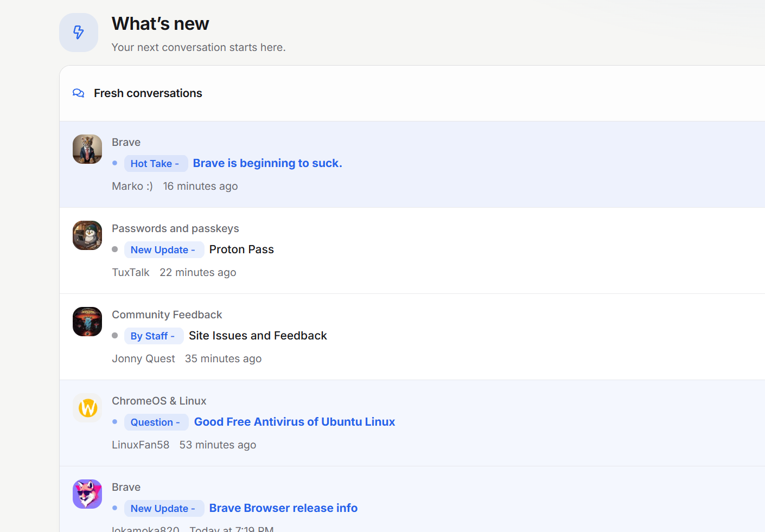
Task: Click the unread dot beside 'Hot Take' tag
Action: coord(114,163)
